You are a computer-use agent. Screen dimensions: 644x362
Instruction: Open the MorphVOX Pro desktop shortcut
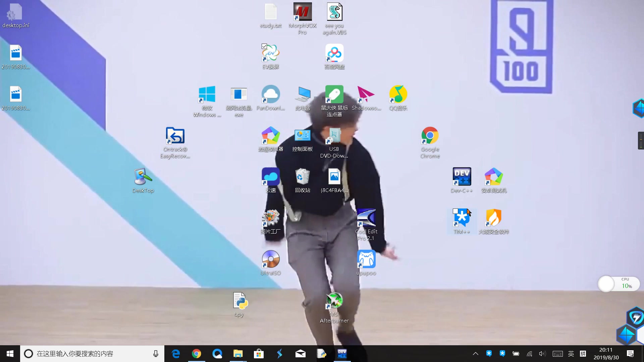pyautogui.click(x=302, y=12)
